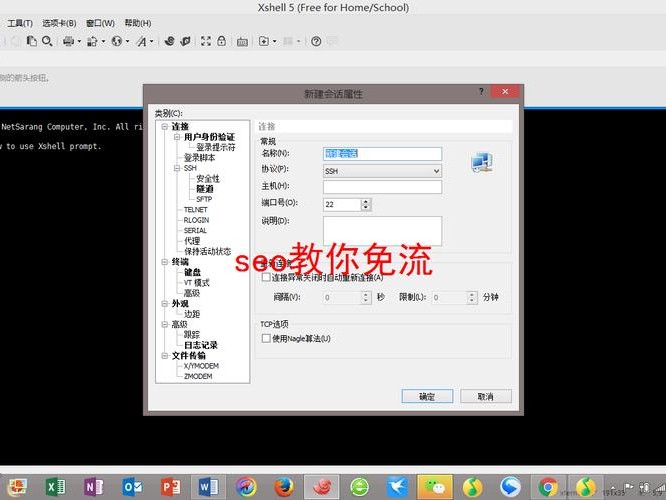The width and height of the screenshot is (666, 500).
Task: Open OneNote from the taskbar
Action: click(94, 487)
